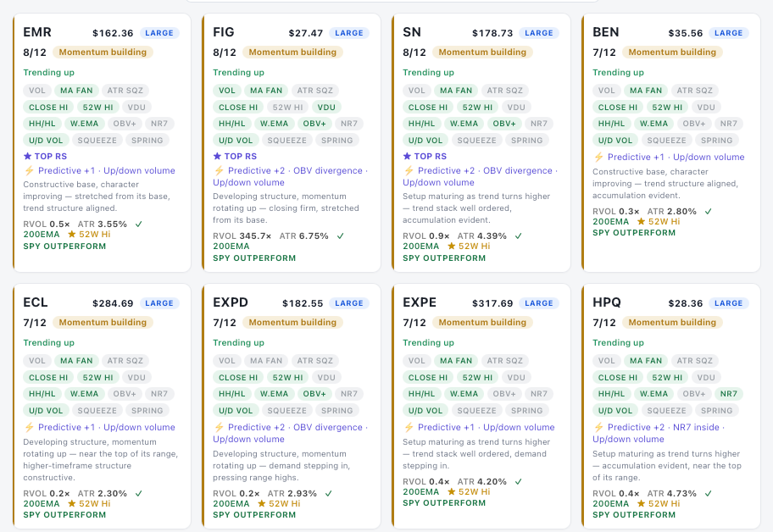The width and height of the screenshot is (773, 532).
Task: Click the ATR checkmark on EXPD card
Action: click(x=328, y=494)
